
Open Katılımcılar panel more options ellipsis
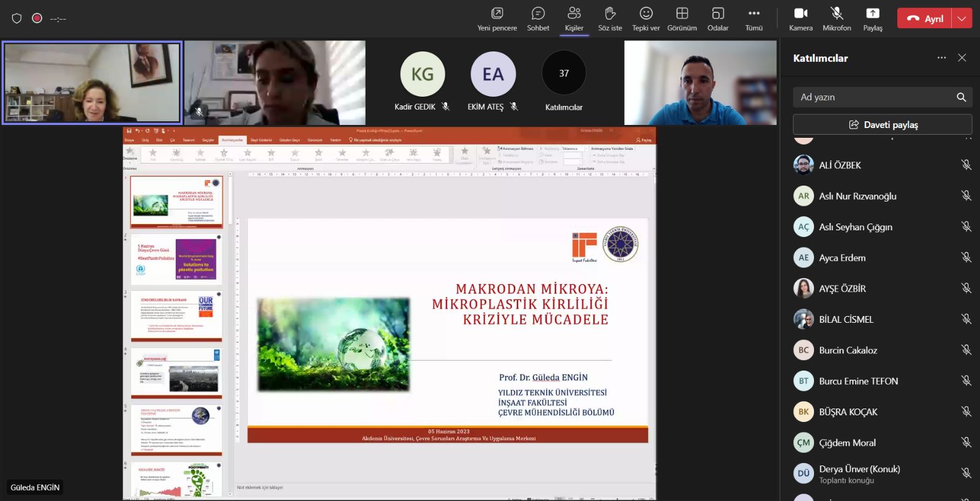click(941, 58)
